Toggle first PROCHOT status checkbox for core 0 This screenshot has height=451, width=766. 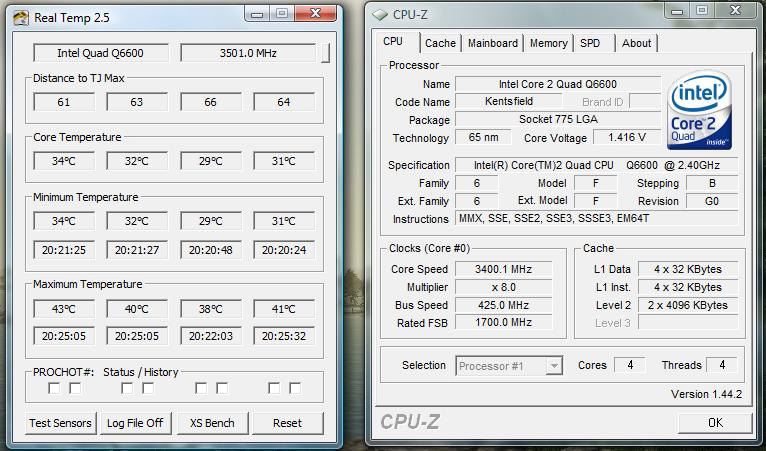(x=54, y=388)
